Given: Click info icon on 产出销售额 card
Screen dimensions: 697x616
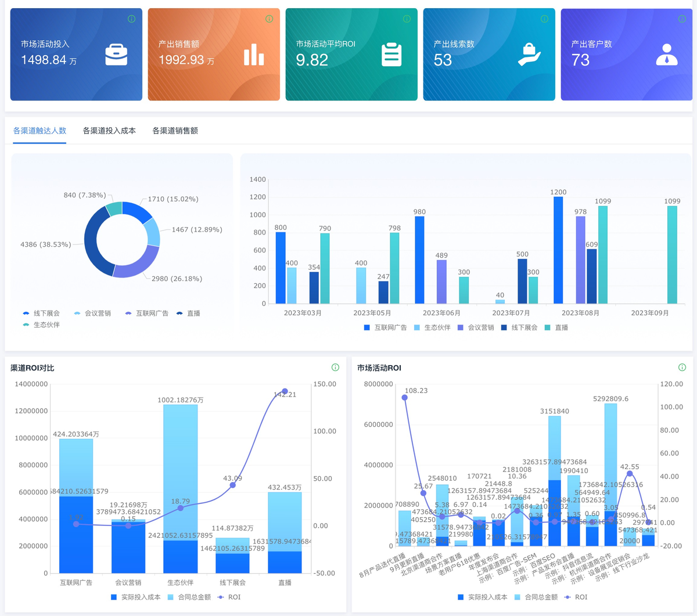Looking at the screenshot, I should click(x=269, y=19).
